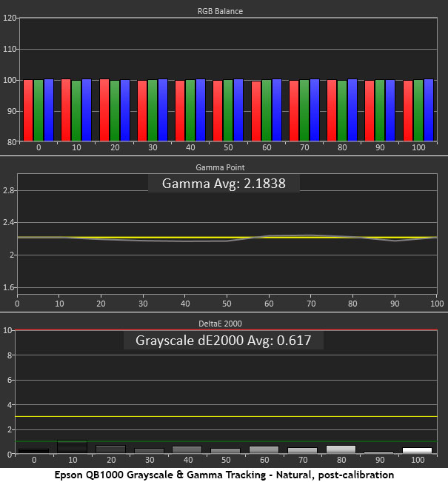Click the blue bar at 100 in RGB Balance

coord(429,110)
